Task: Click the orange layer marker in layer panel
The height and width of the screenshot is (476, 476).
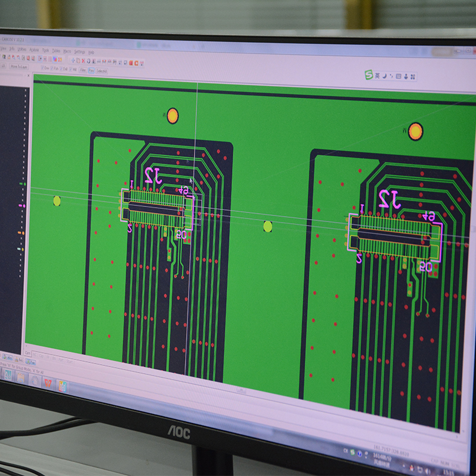Action: tap(21, 233)
